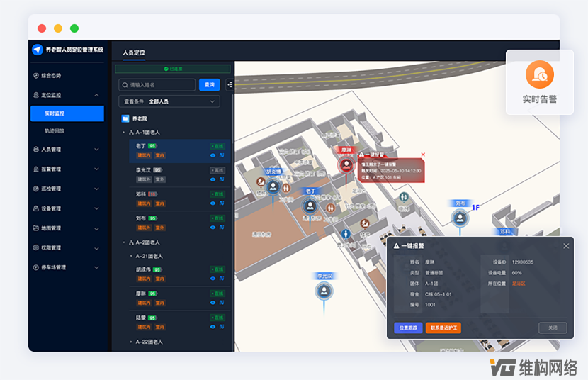588x380 pixels.
Task: Click 李光汉's blue marker on the map
Action: tap(324, 291)
